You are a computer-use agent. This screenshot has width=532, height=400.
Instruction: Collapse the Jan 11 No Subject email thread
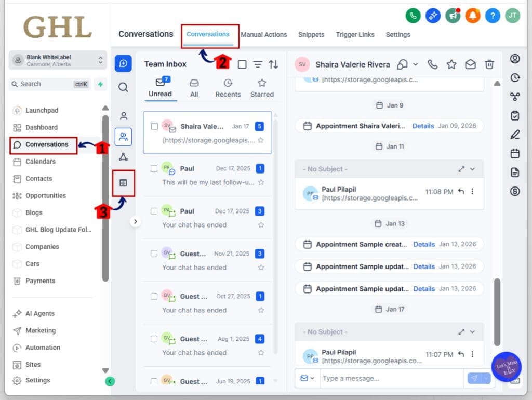point(472,169)
